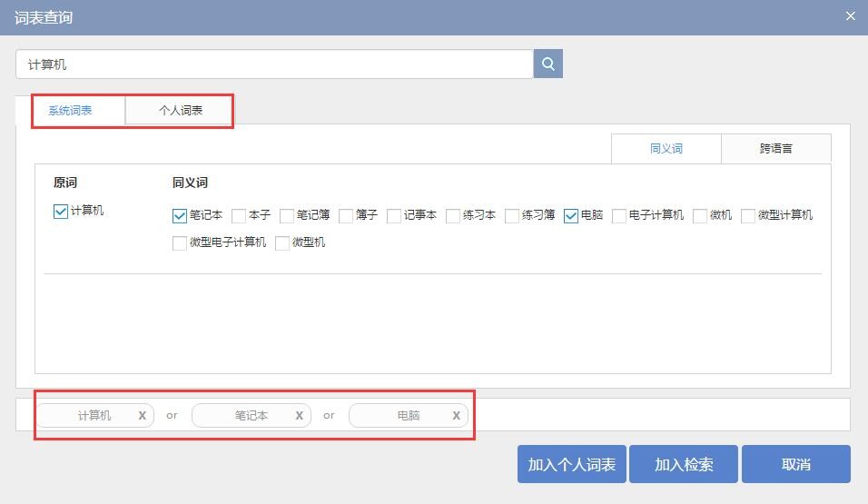Select the 微型电子计算机 checkbox
The image size is (868, 504).
pyautogui.click(x=180, y=243)
